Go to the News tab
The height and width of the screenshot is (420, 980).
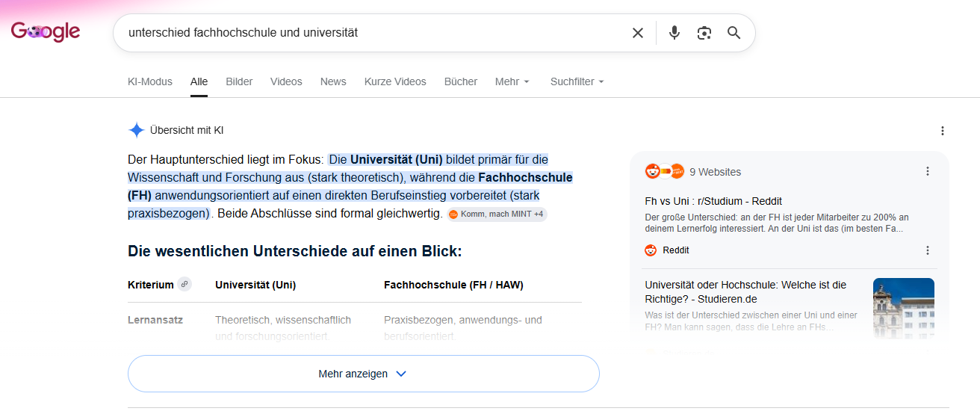pos(333,81)
